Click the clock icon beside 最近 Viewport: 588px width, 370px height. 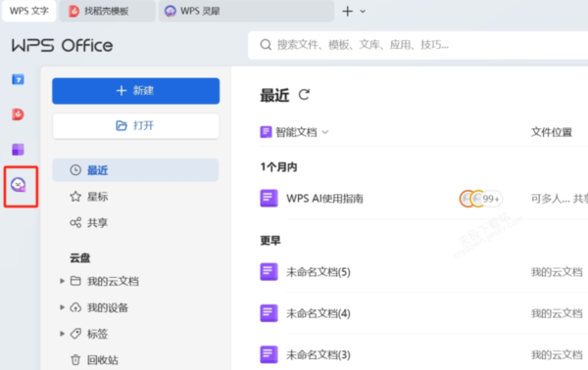pyautogui.click(x=75, y=170)
